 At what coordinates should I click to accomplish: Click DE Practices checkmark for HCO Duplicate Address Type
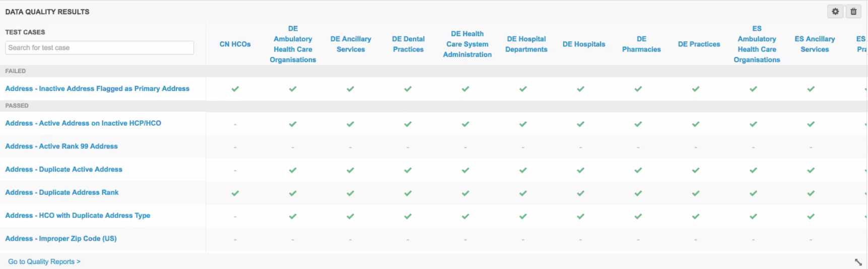[x=696, y=217]
